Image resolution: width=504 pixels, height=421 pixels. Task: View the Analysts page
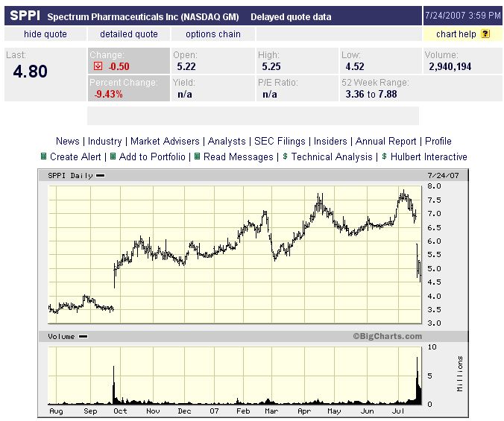pyautogui.click(x=227, y=141)
